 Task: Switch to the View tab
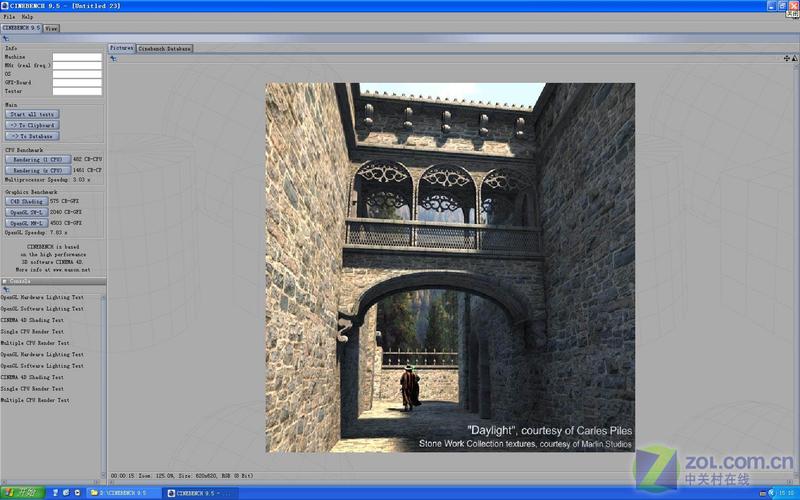click(x=51, y=29)
